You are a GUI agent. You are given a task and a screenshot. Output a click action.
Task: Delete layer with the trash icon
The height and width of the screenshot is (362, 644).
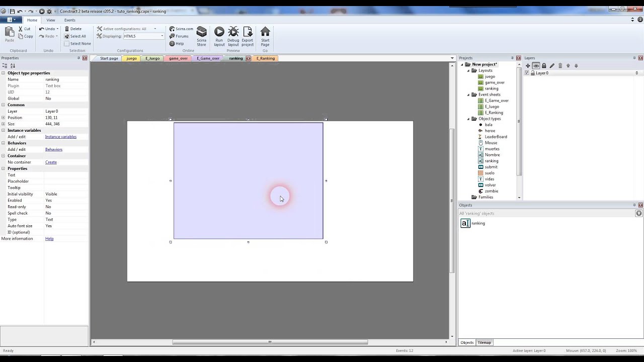coord(560,66)
